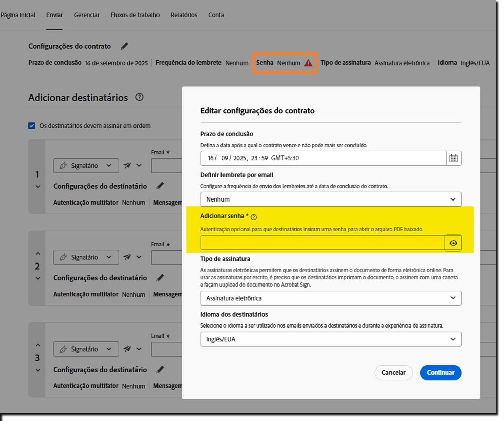
Task: Collapse recipient 1 using the chevron
Action: (x=37, y=186)
